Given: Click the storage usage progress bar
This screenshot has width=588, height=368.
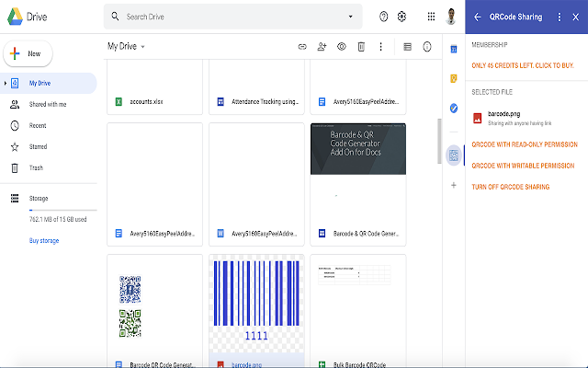Looking at the screenshot, I should tap(63, 211).
